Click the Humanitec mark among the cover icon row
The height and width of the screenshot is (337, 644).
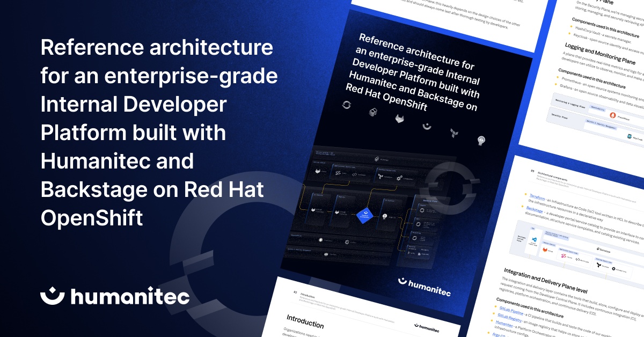[x=426, y=126]
